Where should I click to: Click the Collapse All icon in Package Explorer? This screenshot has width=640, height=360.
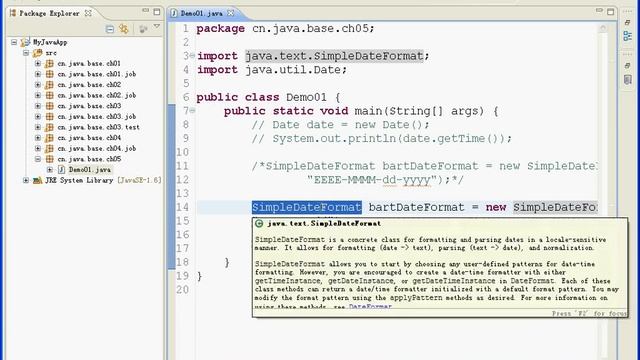coord(110,29)
